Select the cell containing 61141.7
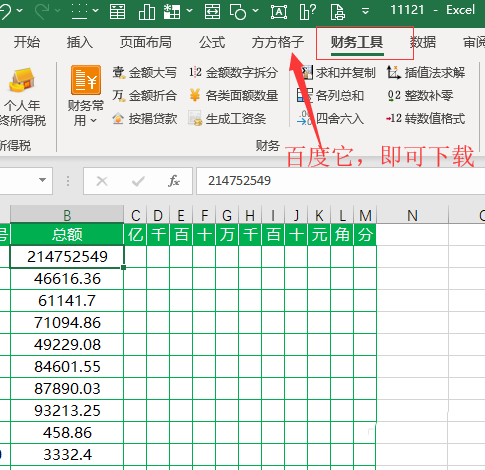Viewport: 485px width, 470px height. 67,301
